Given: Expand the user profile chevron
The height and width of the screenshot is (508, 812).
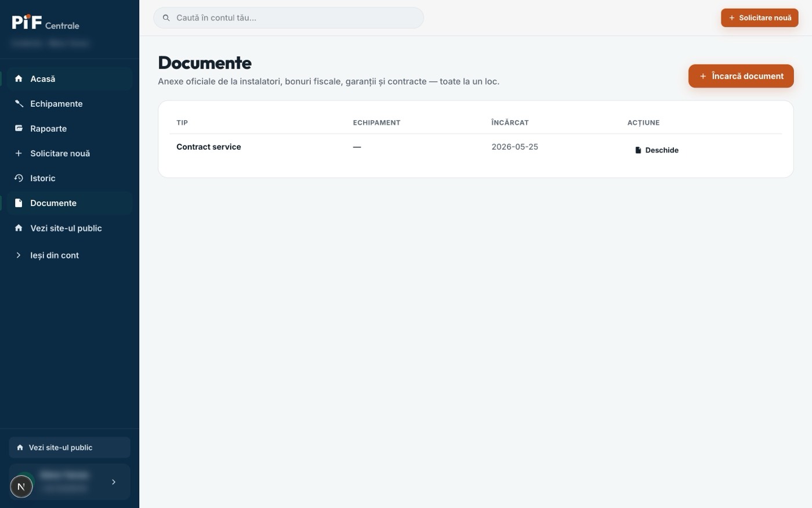Looking at the screenshot, I should pos(114,482).
